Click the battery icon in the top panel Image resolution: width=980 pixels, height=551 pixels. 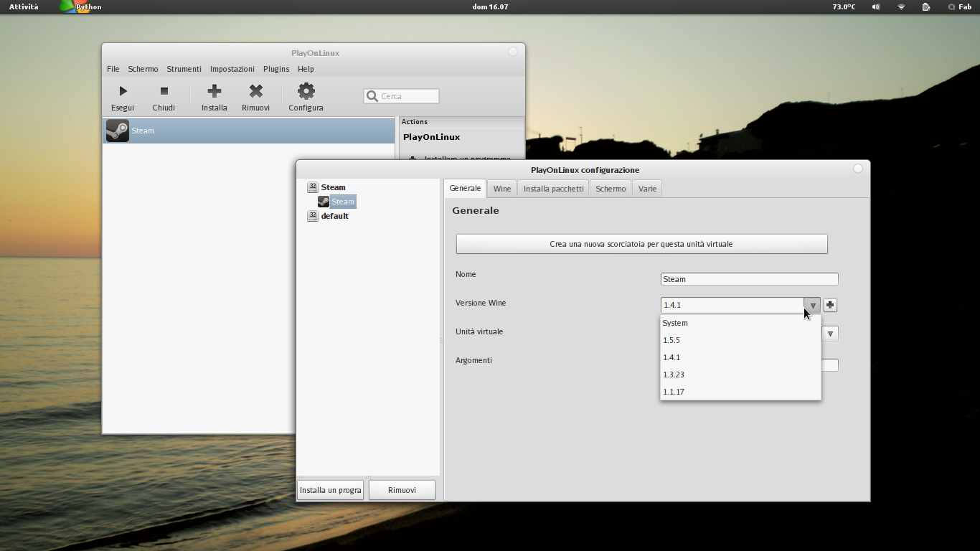pyautogui.click(x=926, y=6)
